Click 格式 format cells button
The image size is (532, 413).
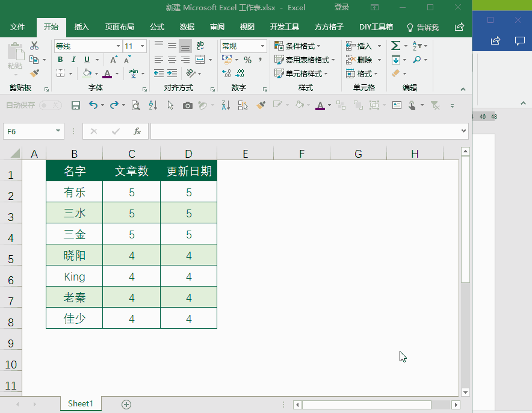pyautogui.click(x=361, y=73)
